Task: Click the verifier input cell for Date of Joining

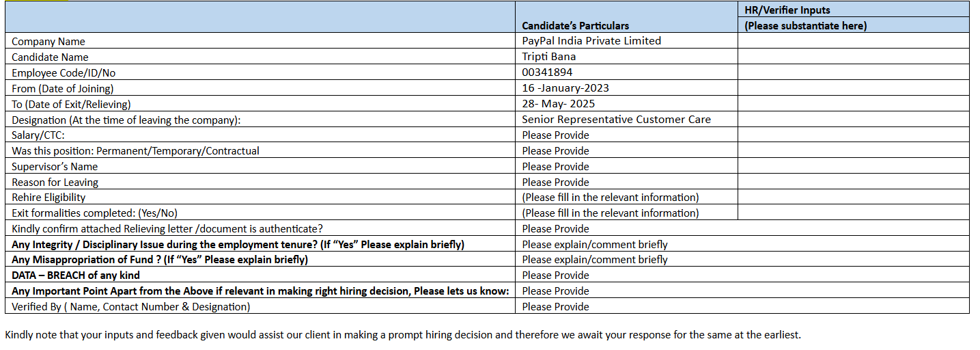Action: [x=853, y=88]
